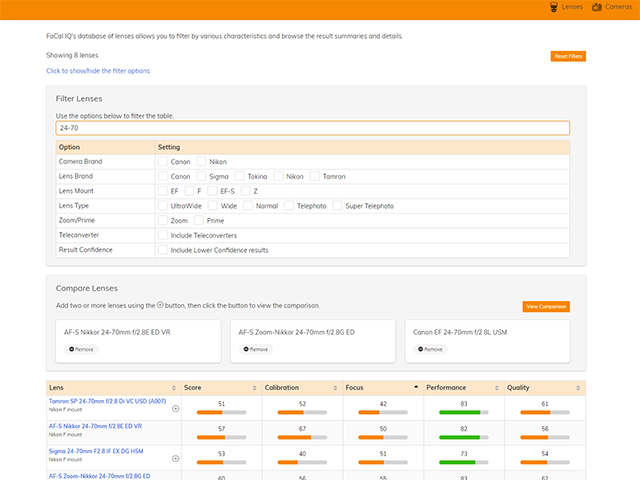Check UltraWide lens type

tap(163, 205)
